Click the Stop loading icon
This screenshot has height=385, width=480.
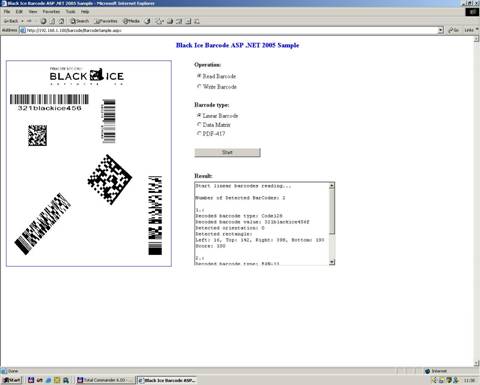tap(43, 21)
